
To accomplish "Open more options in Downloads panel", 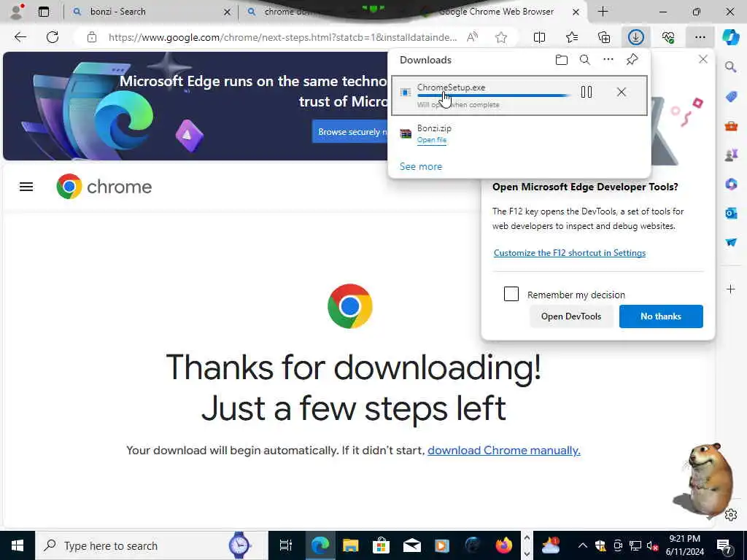I will [608, 60].
